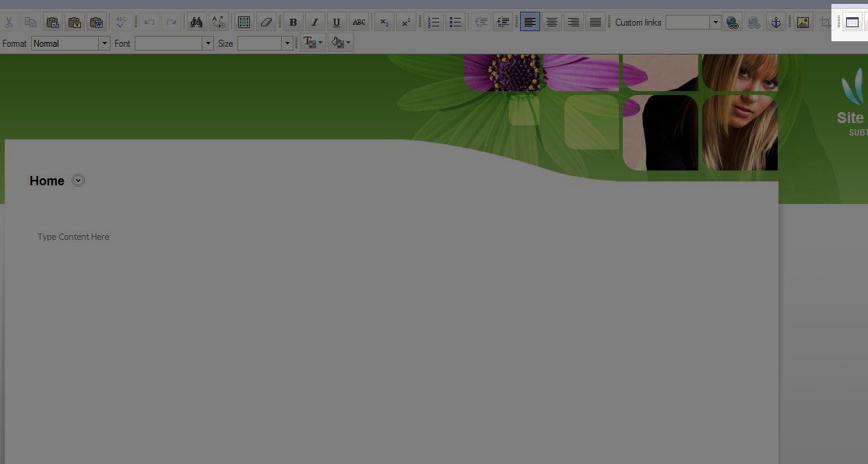Toggle underline formatting
Screen dimensions: 868x464
coord(336,23)
